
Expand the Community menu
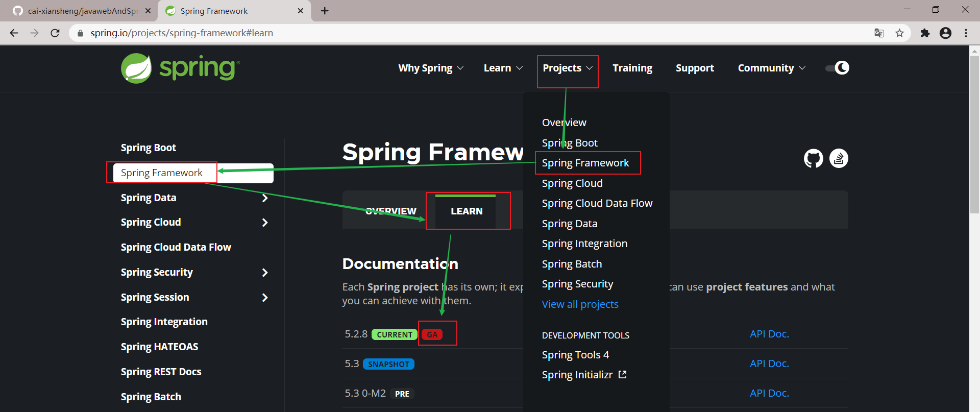pos(771,68)
